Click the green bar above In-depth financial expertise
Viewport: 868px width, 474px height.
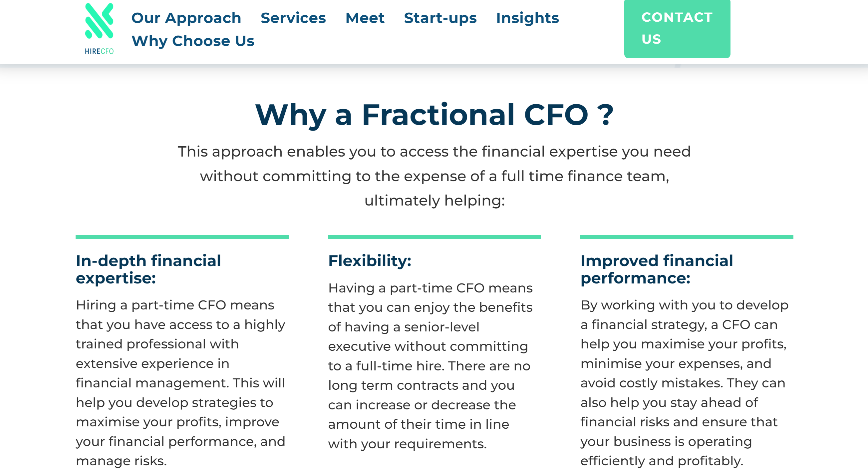[182, 237]
